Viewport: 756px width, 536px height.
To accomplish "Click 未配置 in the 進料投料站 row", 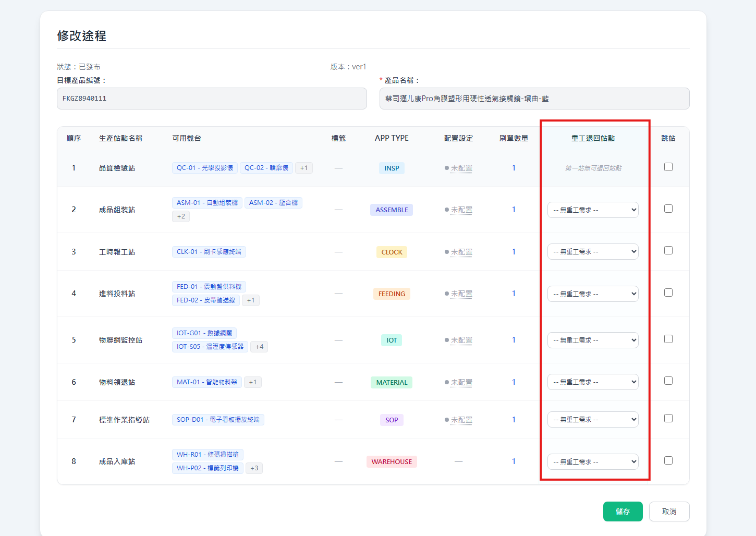I will click(461, 294).
